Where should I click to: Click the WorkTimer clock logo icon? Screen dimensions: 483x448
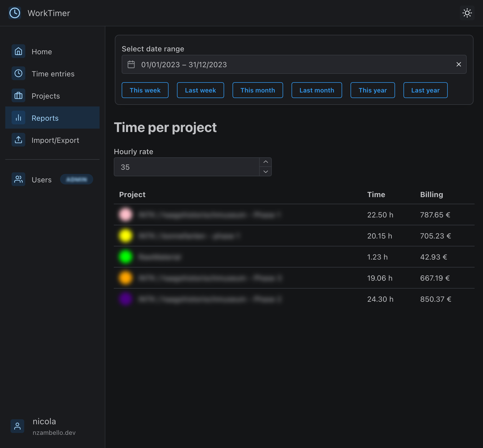coord(15,13)
